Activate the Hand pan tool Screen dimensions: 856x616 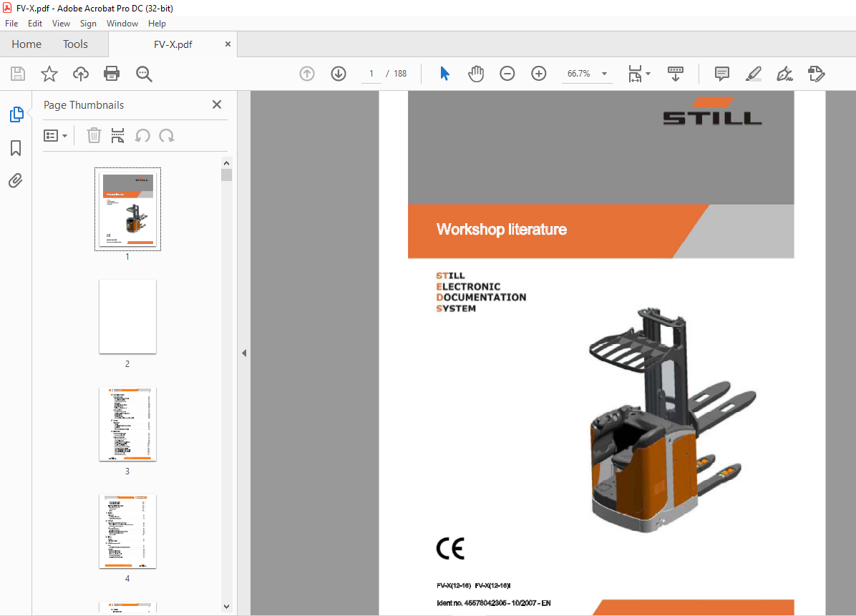(476, 74)
